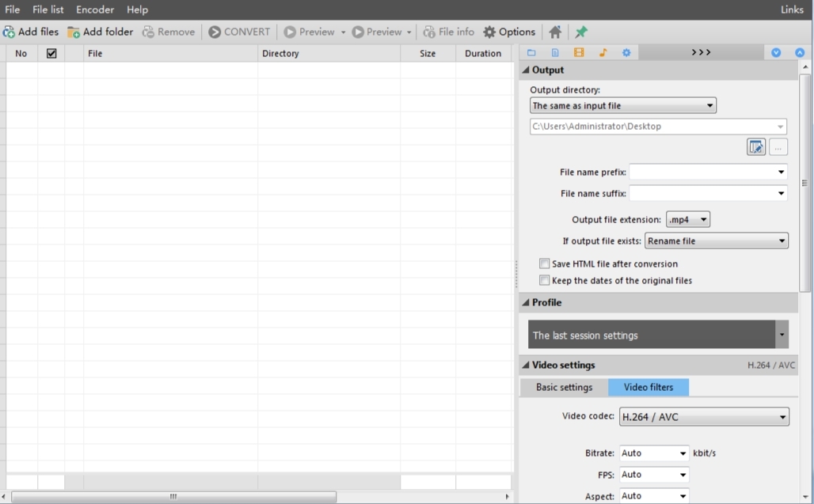Click the edit output directory icon button
The image size is (814, 504).
coord(756,147)
